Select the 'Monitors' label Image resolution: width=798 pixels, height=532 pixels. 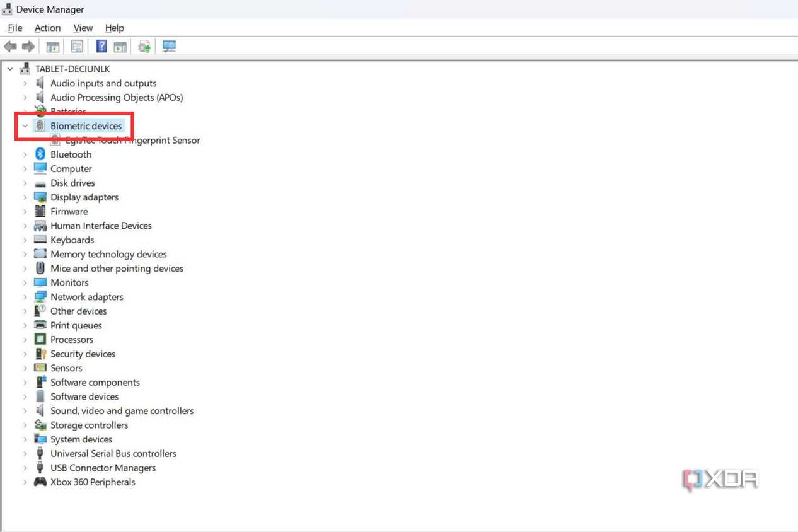[x=69, y=282]
